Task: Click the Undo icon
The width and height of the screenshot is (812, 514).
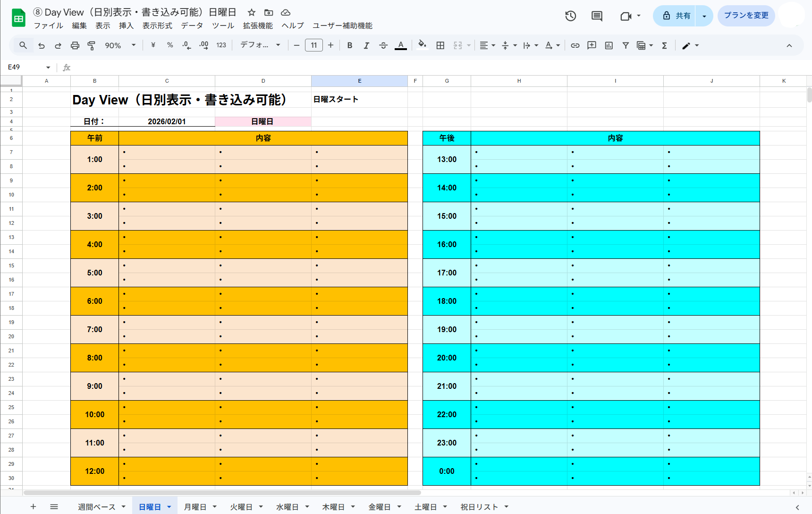Action: 42,45
